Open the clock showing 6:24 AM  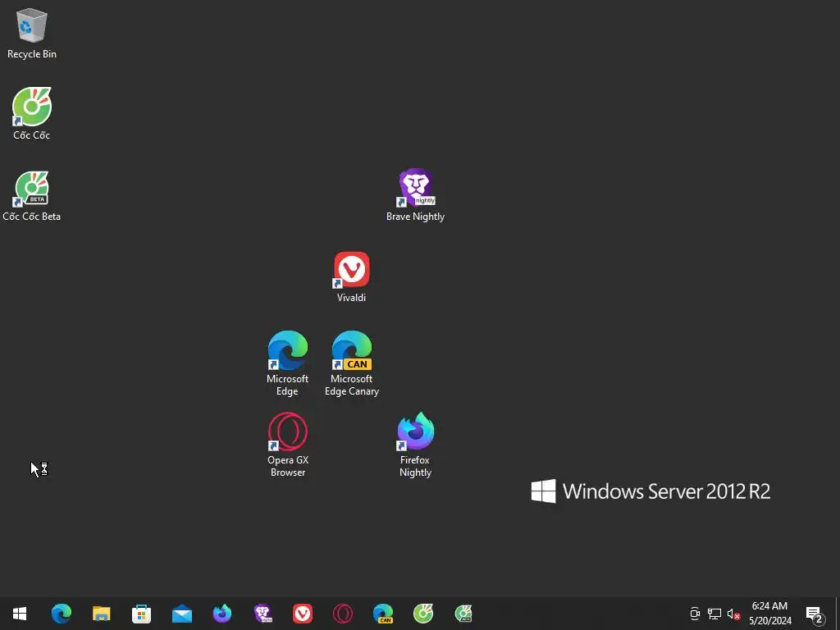770,614
